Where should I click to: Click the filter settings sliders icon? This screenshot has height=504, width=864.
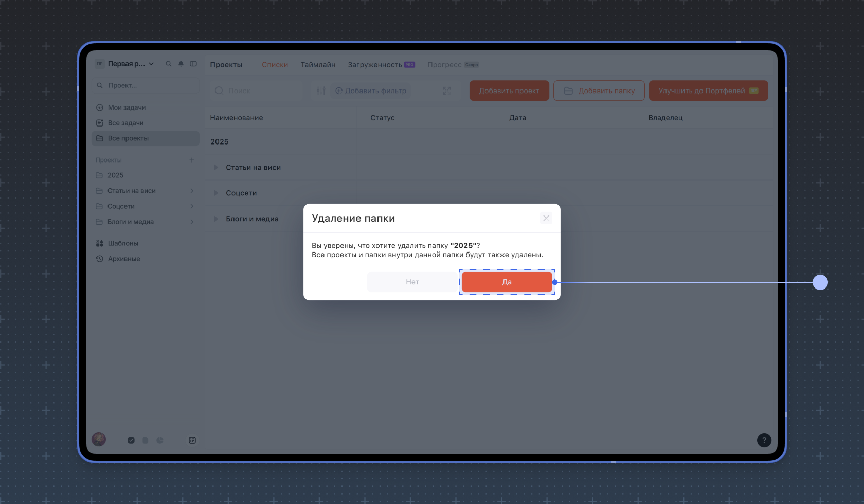(321, 91)
